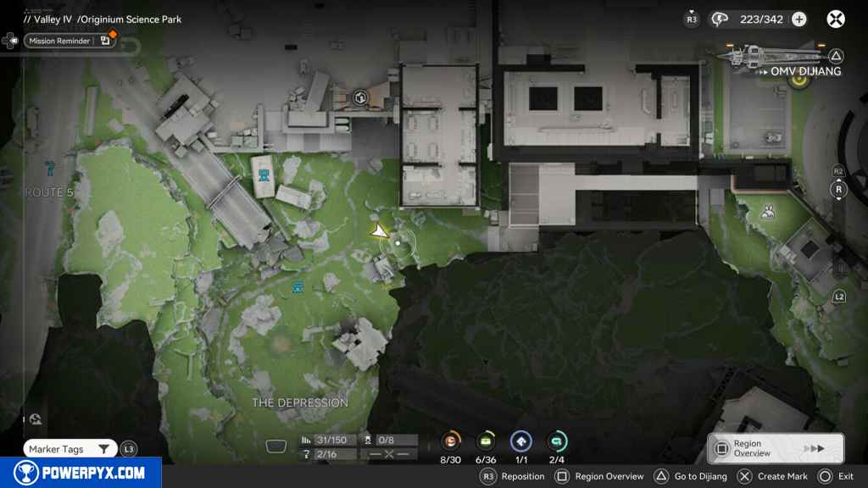
Task: Click the teal counter showing 2/4
Action: 556,441
